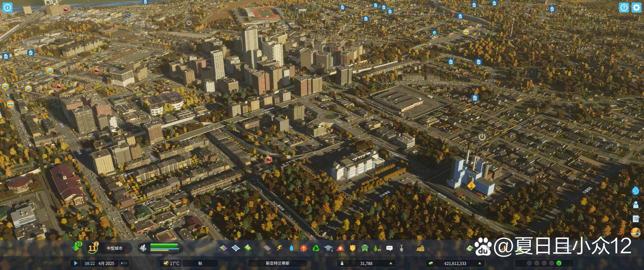Select the Electricity services icon
644x270 pixels.
pyautogui.click(x=279, y=248)
